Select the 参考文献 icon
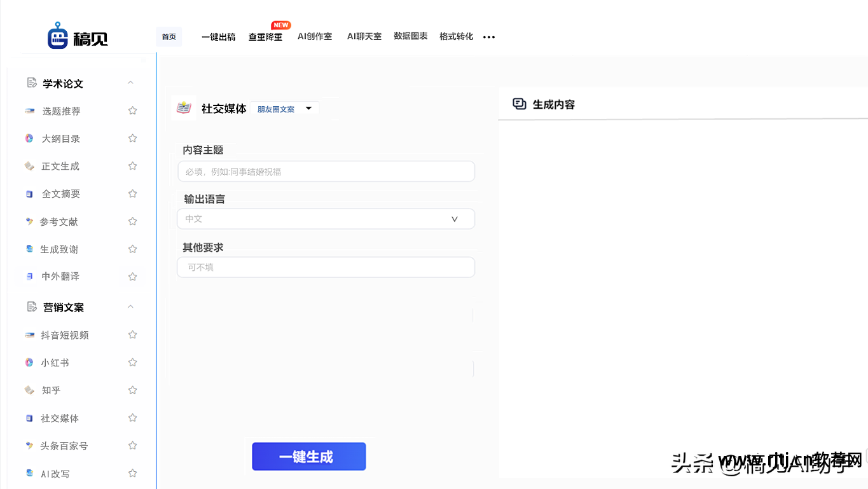 pyautogui.click(x=29, y=221)
